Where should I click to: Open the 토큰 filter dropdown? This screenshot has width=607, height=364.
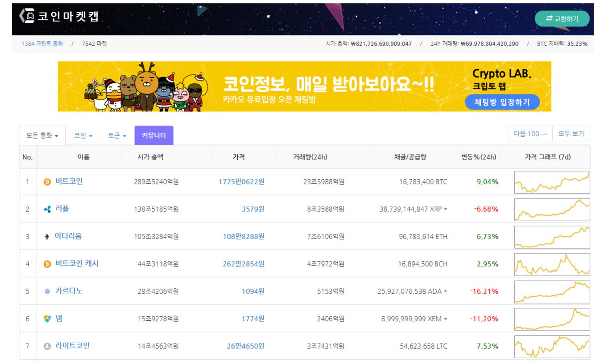(x=116, y=135)
